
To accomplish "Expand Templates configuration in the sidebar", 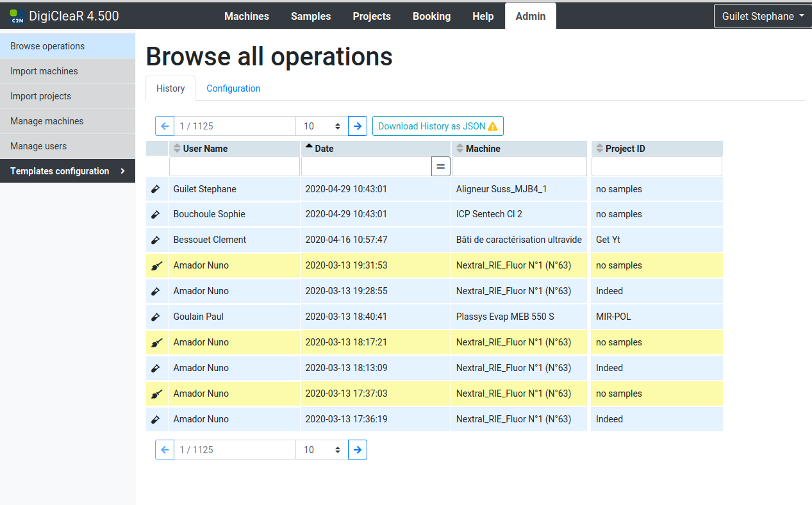I will pyautogui.click(x=67, y=171).
